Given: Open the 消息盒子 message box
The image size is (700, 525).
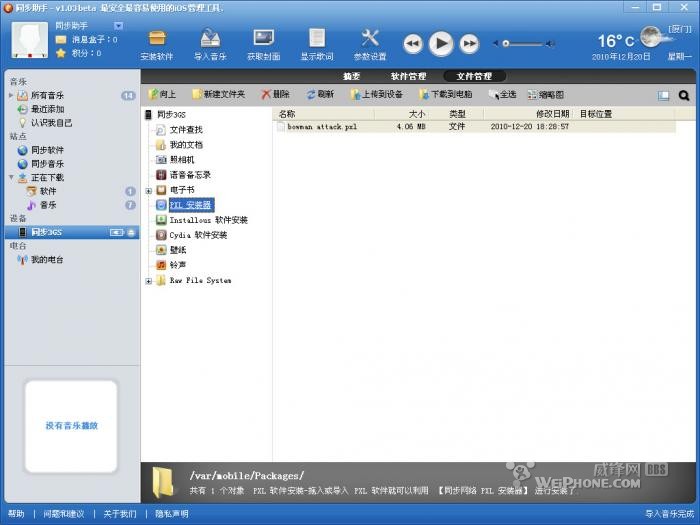Looking at the screenshot, I should (87, 40).
